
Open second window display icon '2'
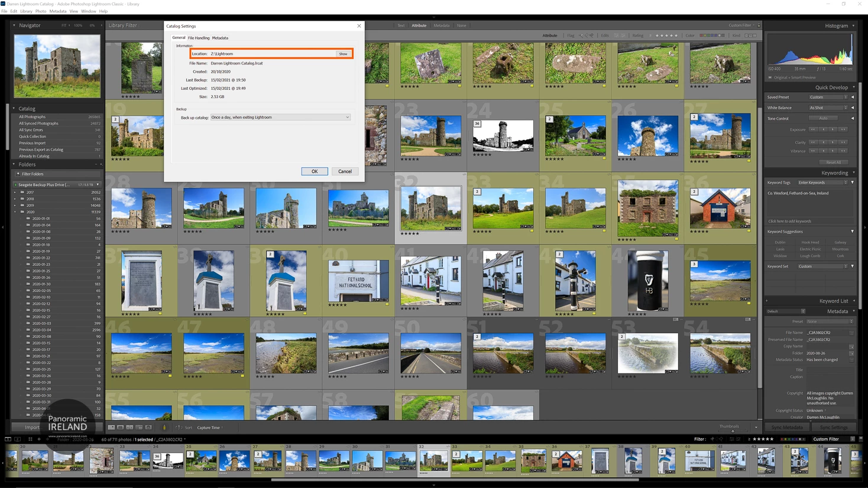coord(17,439)
